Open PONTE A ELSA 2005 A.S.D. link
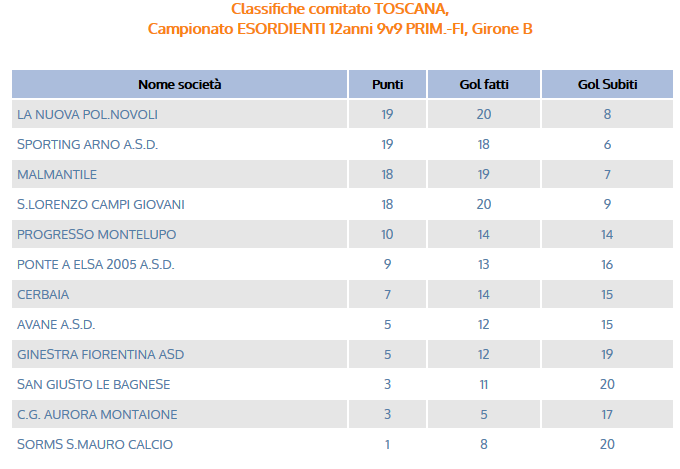The width and height of the screenshot is (680, 469). pos(95,264)
